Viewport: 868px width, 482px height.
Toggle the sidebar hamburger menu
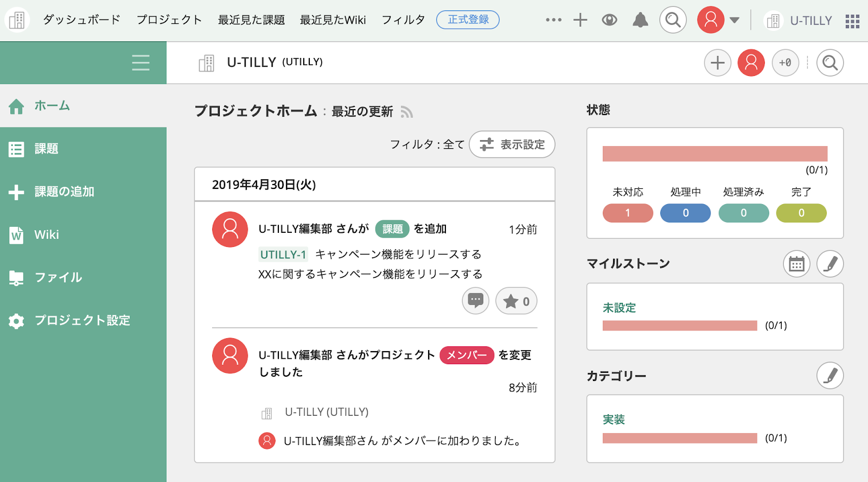coord(141,62)
